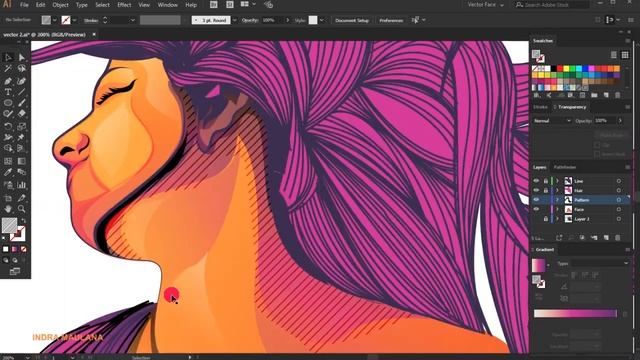
Task: Expand the Pattern layer
Action: (x=557, y=200)
